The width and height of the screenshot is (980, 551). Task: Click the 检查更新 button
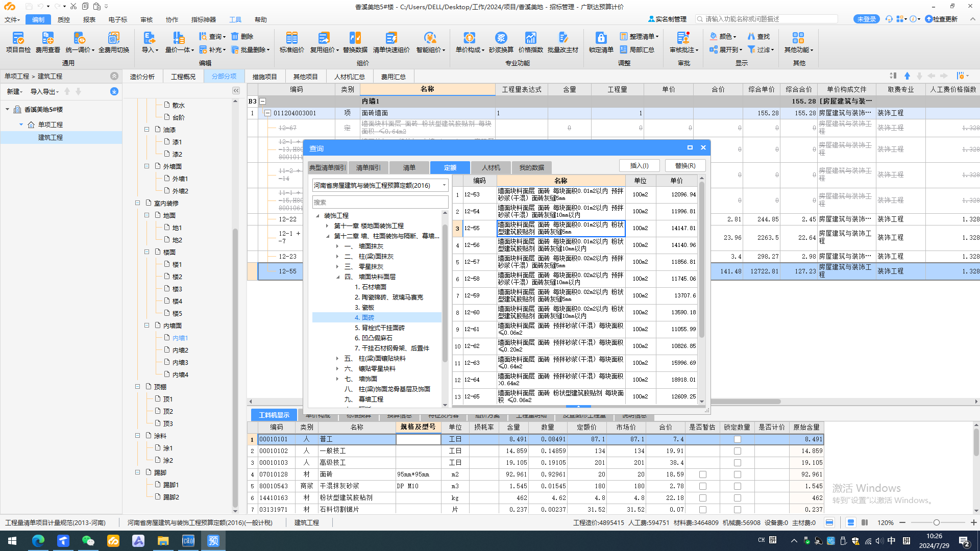point(942,19)
